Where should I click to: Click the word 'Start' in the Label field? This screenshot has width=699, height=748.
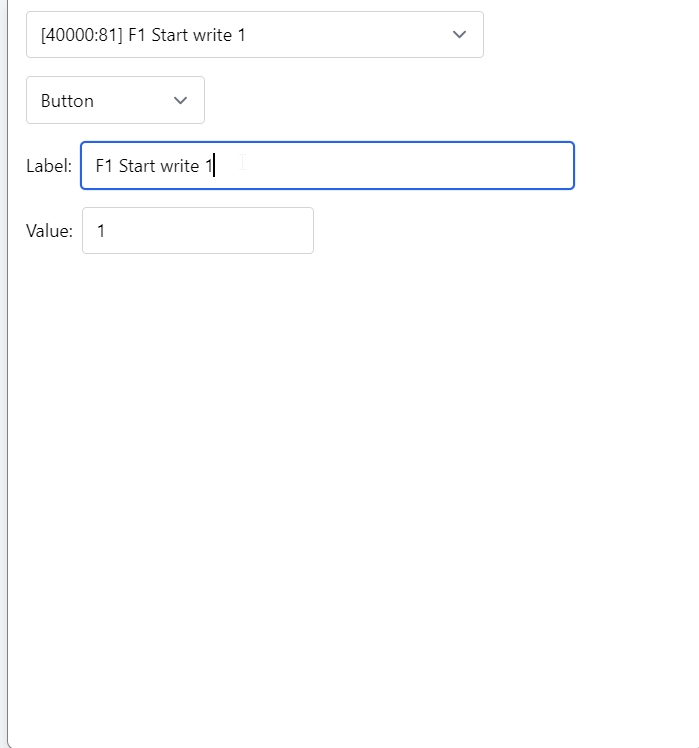coord(137,166)
